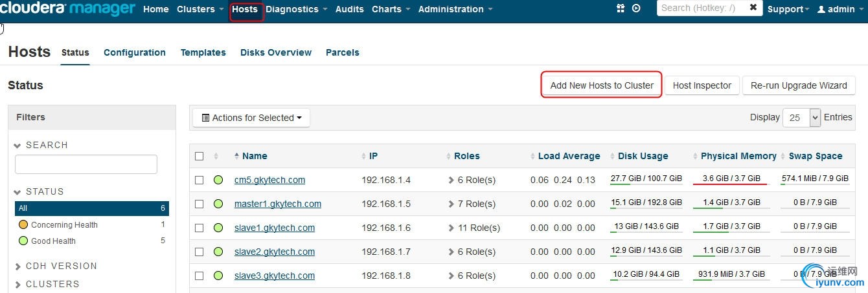Image resolution: width=868 pixels, height=293 pixels.
Task: Click the Concerning Health orange status icon
Action: [x=23, y=225]
